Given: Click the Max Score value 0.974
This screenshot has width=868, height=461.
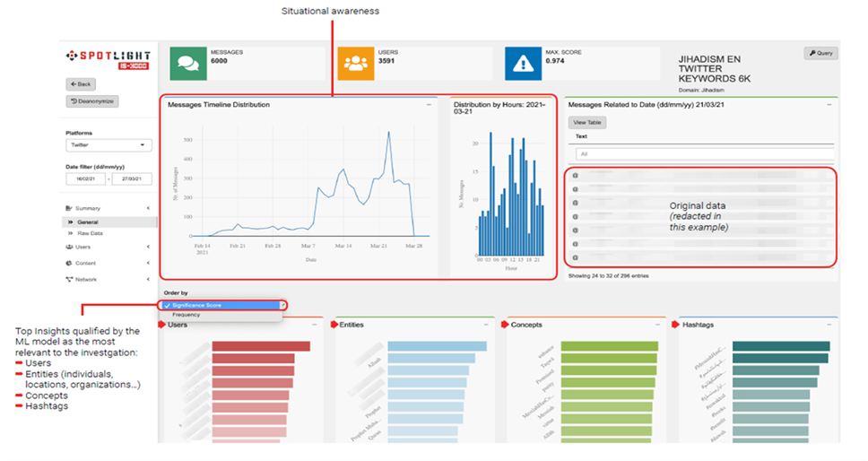Looking at the screenshot, I should pyautogui.click(x=555, y=61).
